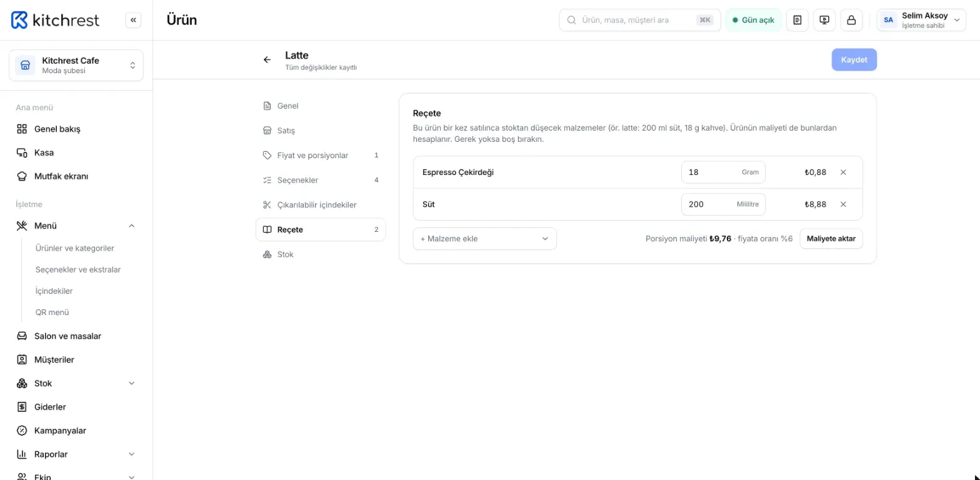The image size is (980, 480).
Task: Switch to the Genel tab
Action: pyautogui.click(x=321, y=106)
